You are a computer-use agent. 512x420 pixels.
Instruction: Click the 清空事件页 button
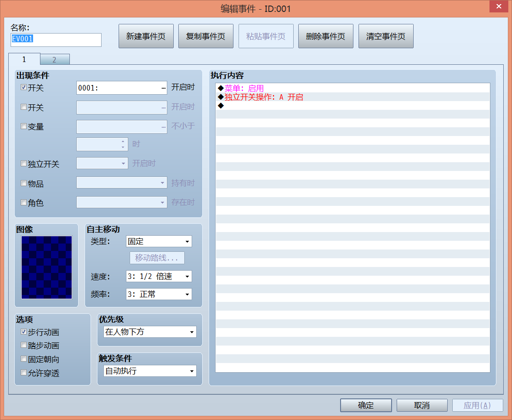click(386, 36)
